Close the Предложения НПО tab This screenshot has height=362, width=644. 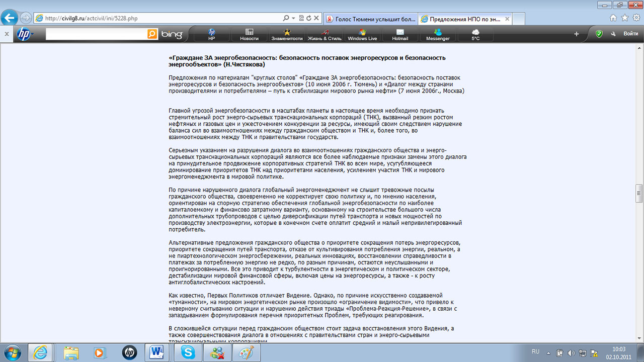(507, 19)
